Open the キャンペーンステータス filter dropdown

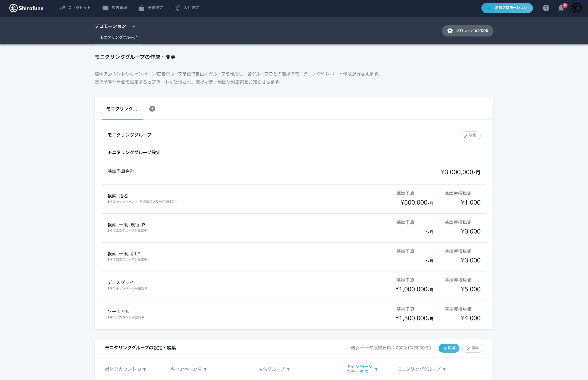click(376, 369)
